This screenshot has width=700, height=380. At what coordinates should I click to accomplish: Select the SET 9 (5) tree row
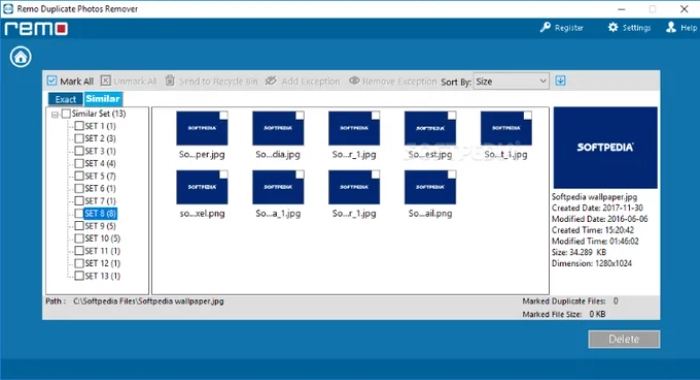[100, 226]
